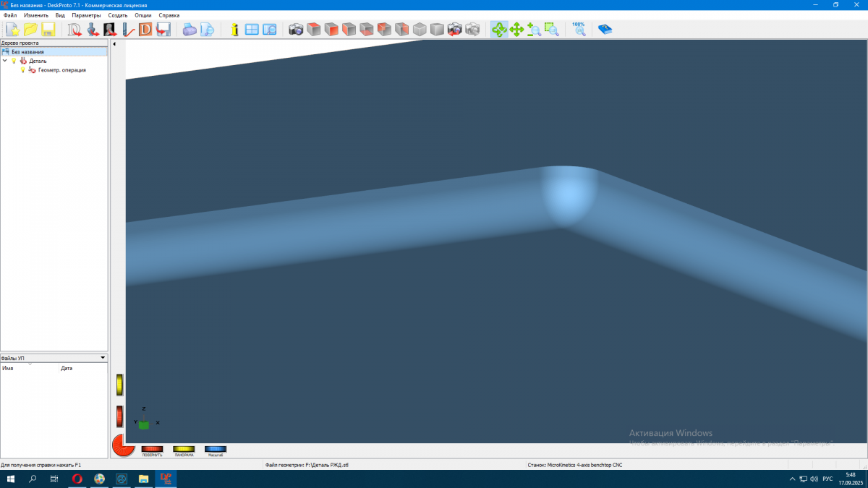Open the blue help book icon
This screenshot has height=488, width=868.
pos(605,30)
